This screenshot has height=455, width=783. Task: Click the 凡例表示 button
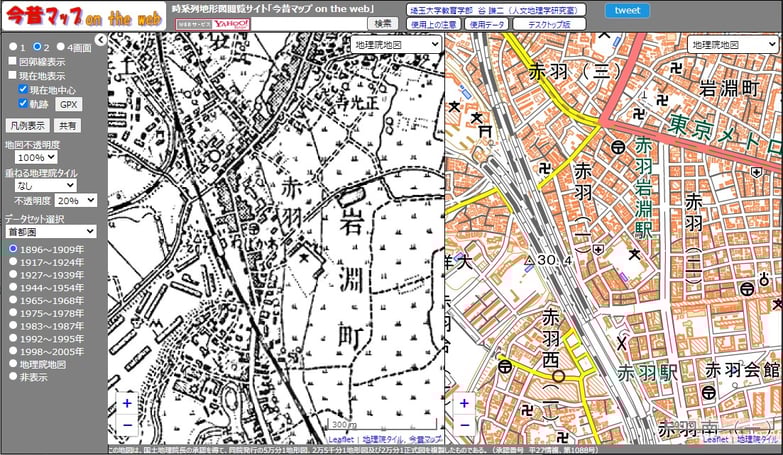tap(27, 126)
